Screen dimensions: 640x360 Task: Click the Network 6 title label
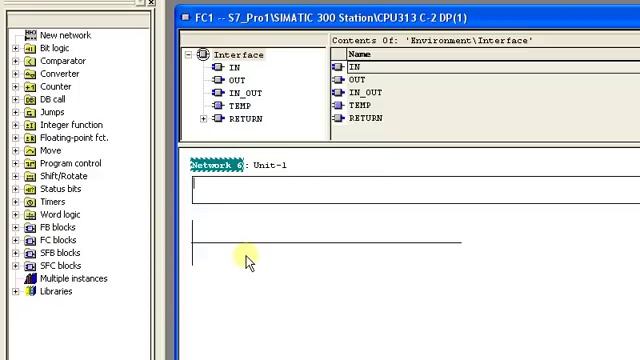click(217, 165)
